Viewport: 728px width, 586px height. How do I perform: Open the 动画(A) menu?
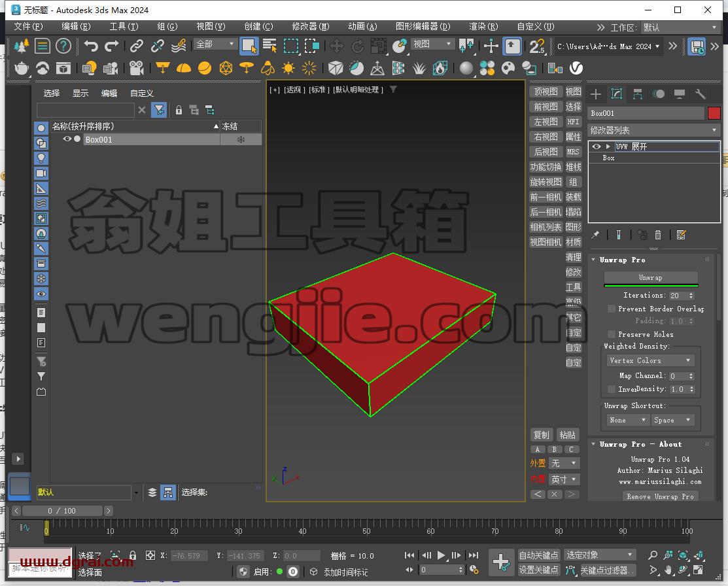pyautogui.click(x=362, y=26)
